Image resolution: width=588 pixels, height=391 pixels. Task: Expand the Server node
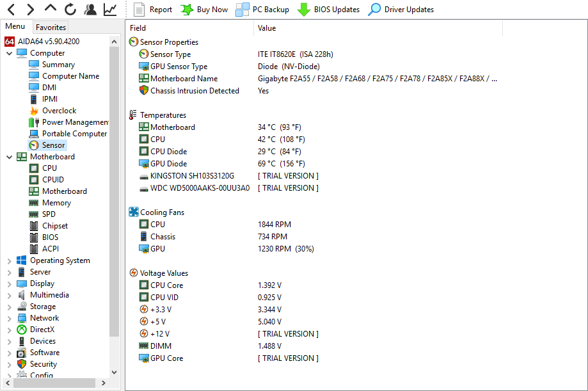click(10, 273)
